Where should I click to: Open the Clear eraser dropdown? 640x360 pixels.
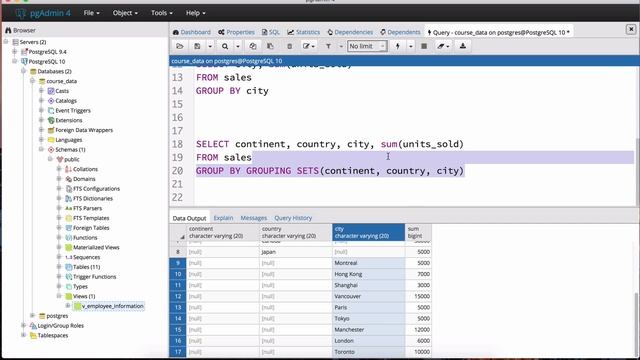443,46
